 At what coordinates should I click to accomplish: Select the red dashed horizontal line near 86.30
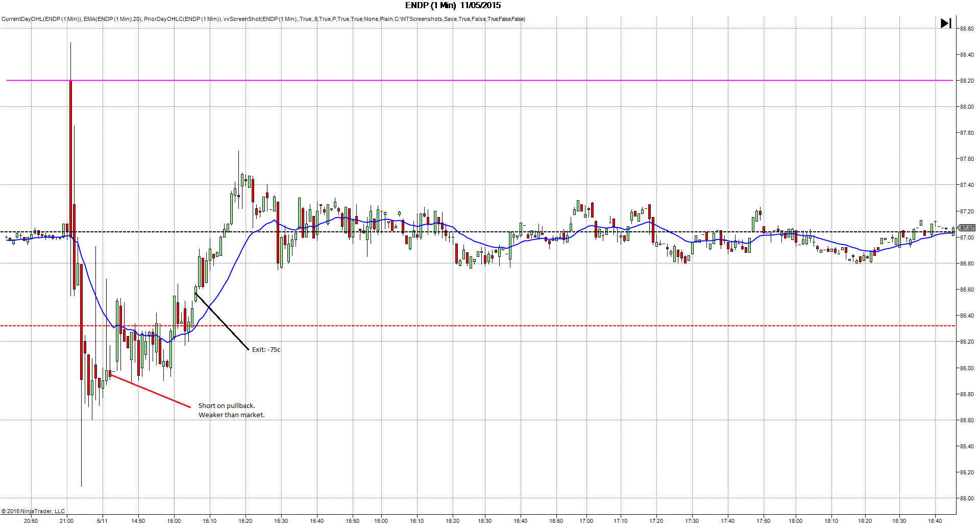click(478, 326)
